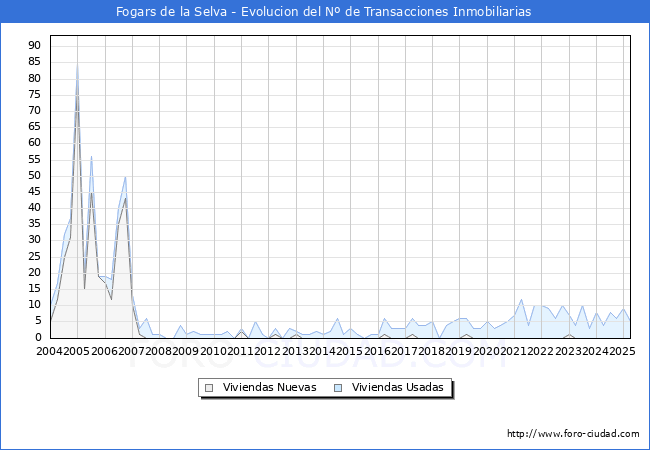Click the Viviendas Nuevas legend label
Viewport: 650px width, 450px height.
coord(269,387)
